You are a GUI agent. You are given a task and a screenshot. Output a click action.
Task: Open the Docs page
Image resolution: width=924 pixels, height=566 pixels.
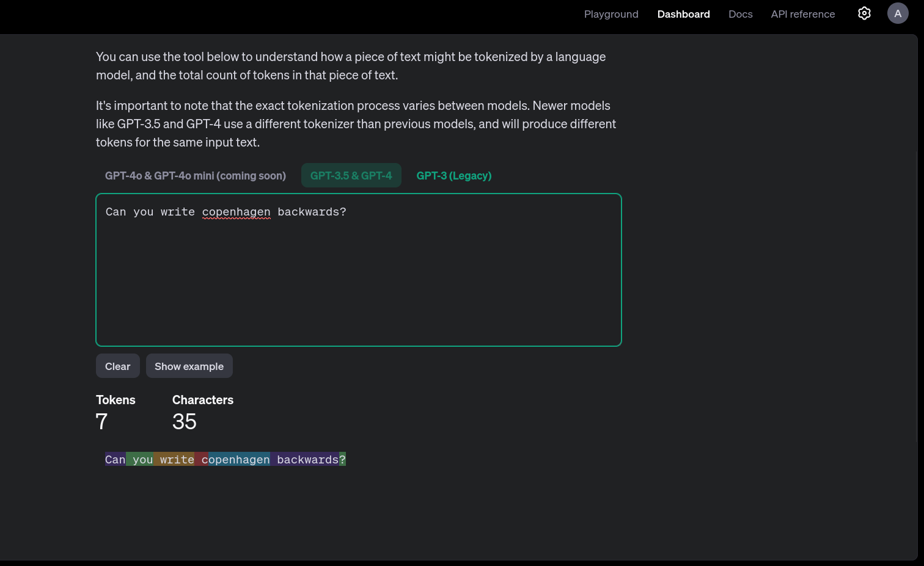740,14
